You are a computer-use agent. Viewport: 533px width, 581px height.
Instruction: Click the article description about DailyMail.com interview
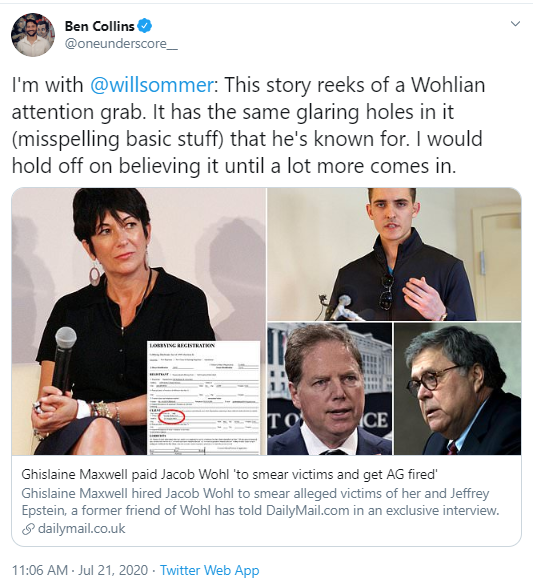(260, 502)
